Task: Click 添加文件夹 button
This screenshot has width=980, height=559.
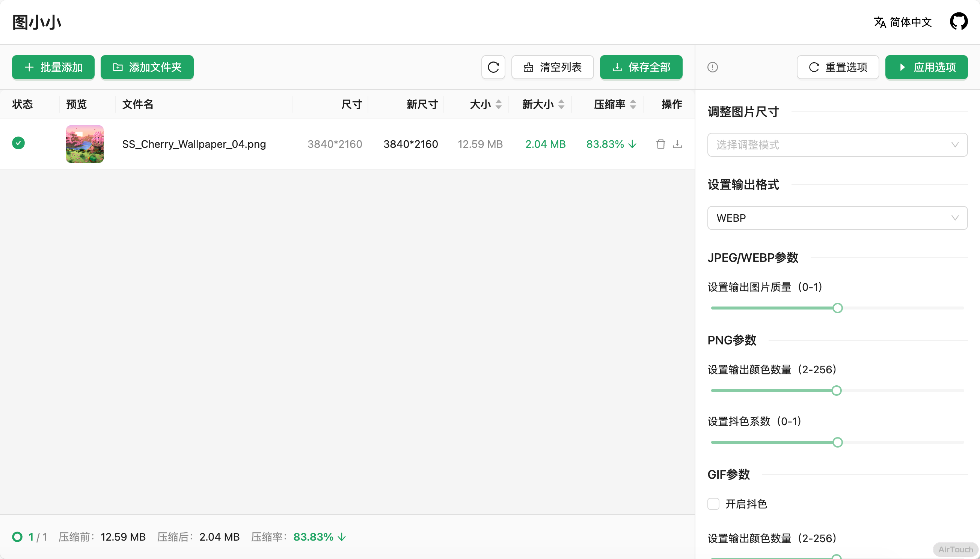Action: [147, 67]
